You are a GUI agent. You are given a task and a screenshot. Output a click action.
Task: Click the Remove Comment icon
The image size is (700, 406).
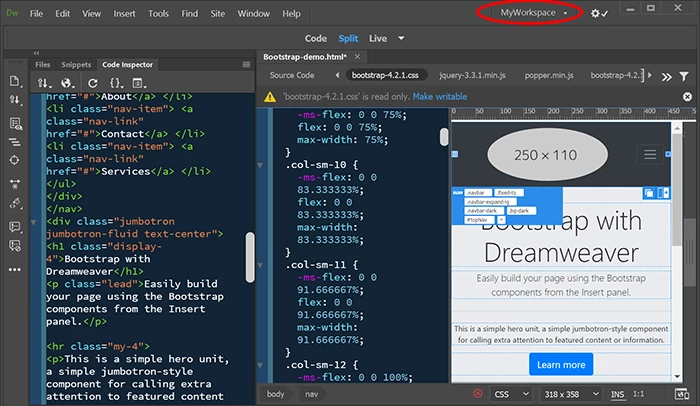[x=15, y=246]
